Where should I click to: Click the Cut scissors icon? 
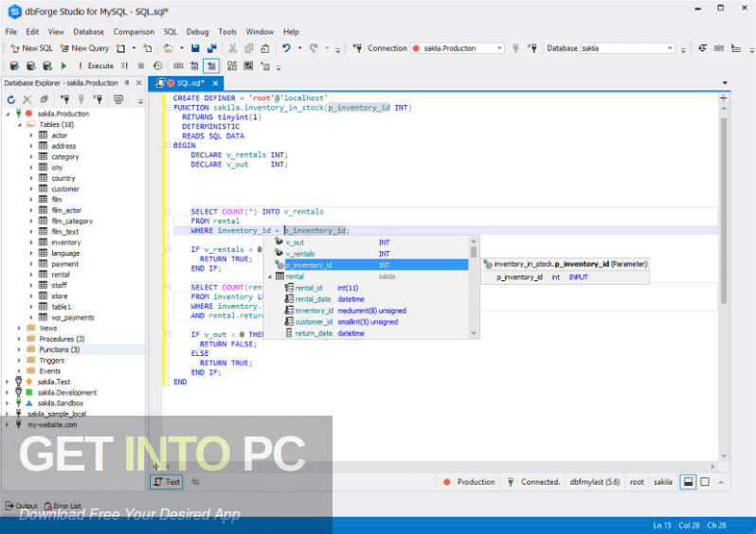(x=232, y=48)
